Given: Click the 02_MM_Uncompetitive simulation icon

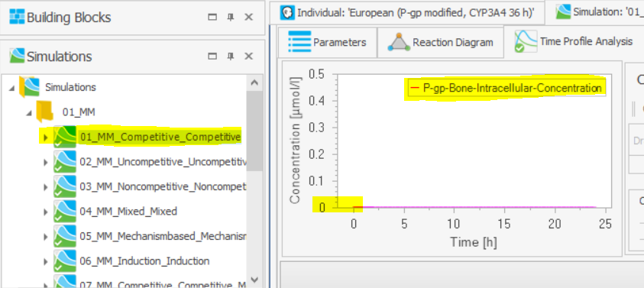Looking at the screenshot, I should (64, 161).
